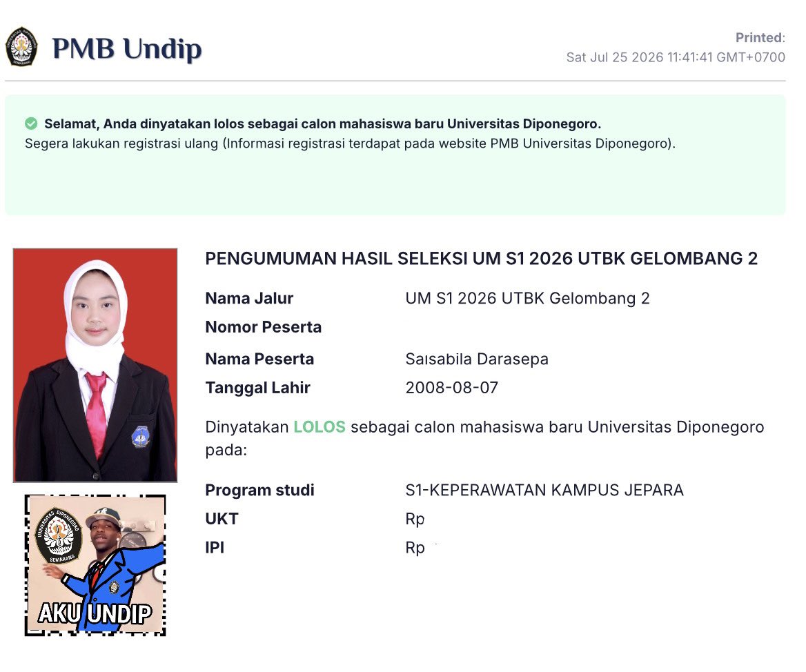Click the 'UKT' label
This screenshot has height=672, width=806.
(222, 519)
